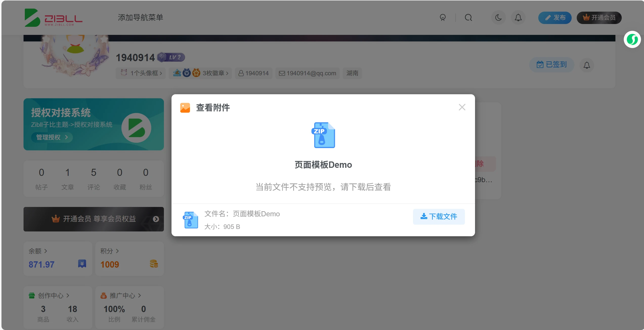Expand the 3枚徽章 badges list
The height and width of the screenshot is (330, 644).
click(x=200, y=73)
